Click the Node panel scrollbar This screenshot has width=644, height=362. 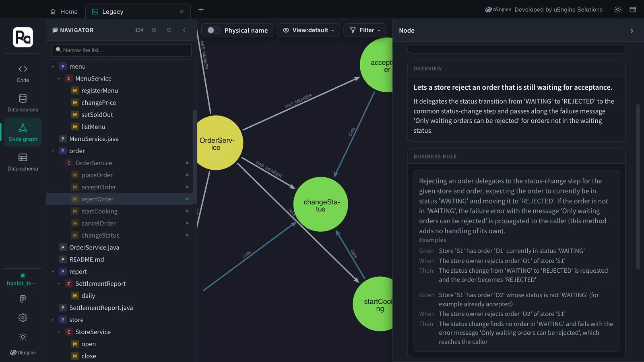click(638, 186)
